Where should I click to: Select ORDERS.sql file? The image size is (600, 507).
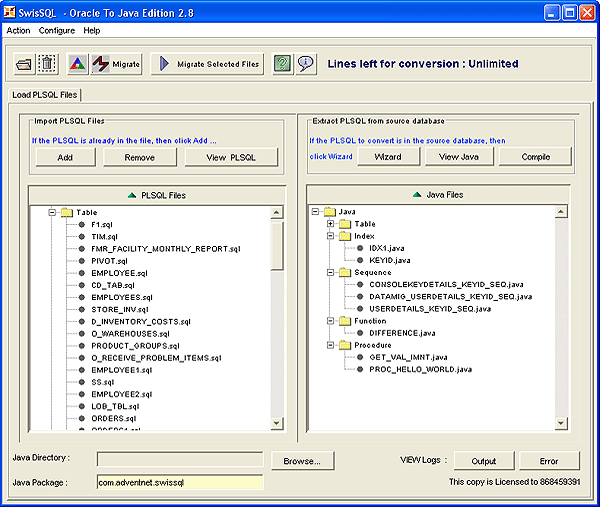pyautogui.click(x=114, y=419)
